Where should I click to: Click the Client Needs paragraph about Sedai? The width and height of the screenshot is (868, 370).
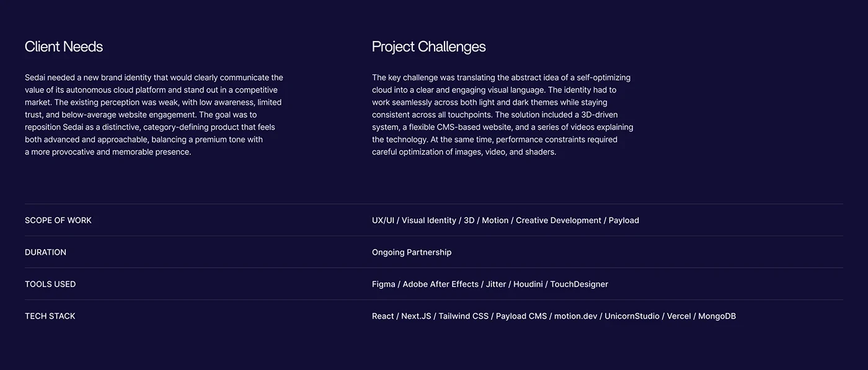[154, 115]
